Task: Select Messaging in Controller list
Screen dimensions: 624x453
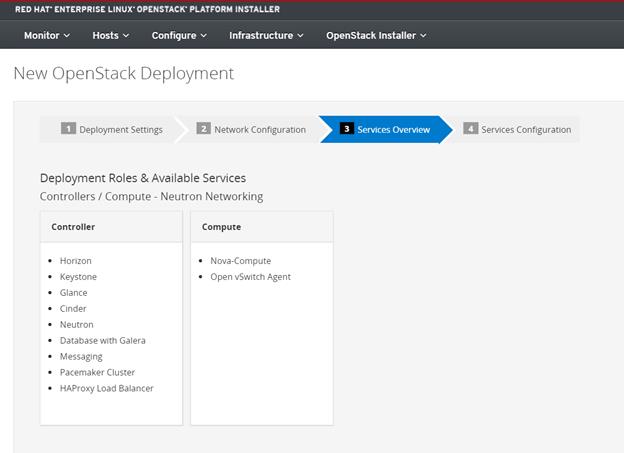Action: point(81,357)
